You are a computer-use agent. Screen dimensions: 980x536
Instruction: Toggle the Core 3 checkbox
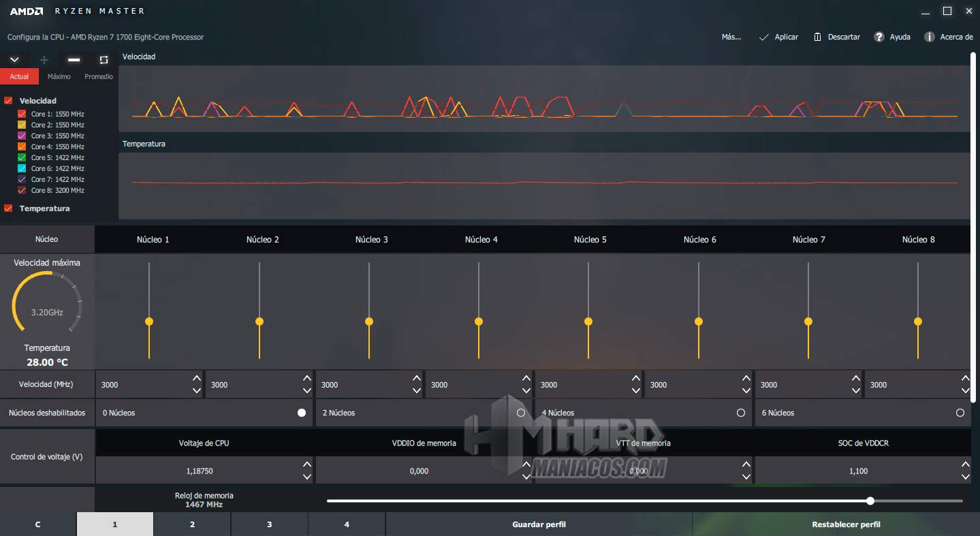[22, 136]
